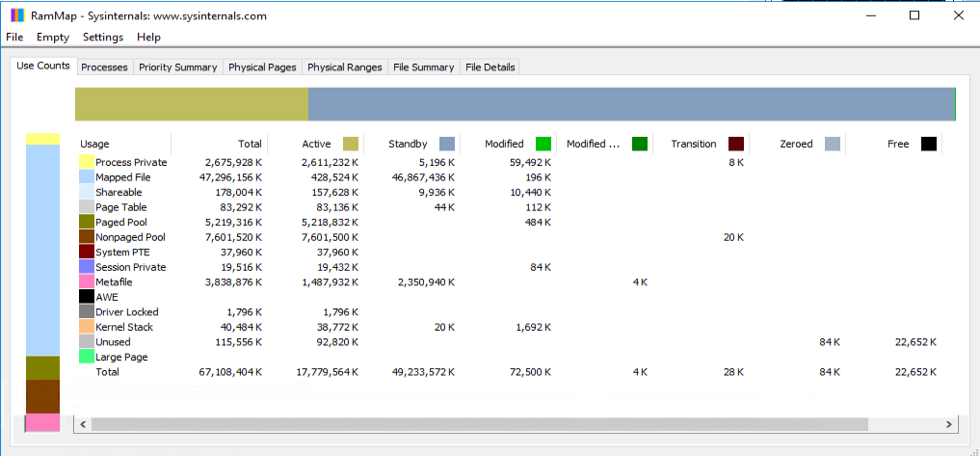Click the Unused row gray swatch
Screen dimensions: 980x456
tap(87, 341)
